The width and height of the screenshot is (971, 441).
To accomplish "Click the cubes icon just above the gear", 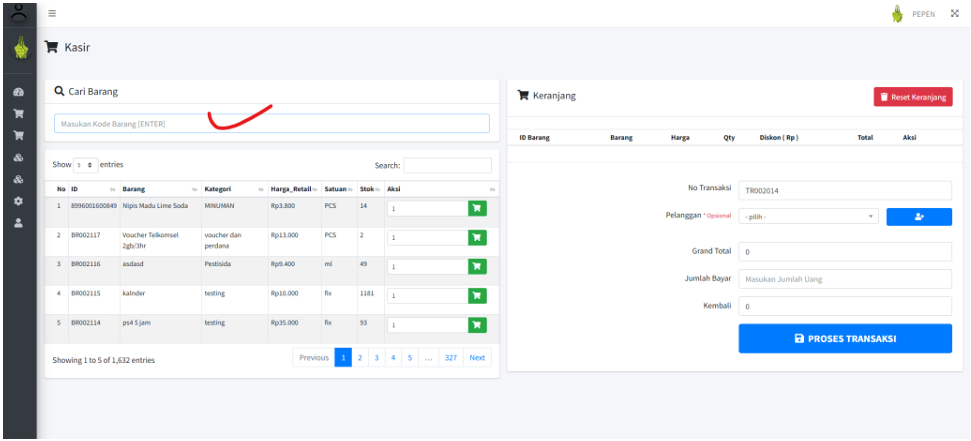I will tap(19, 180).
